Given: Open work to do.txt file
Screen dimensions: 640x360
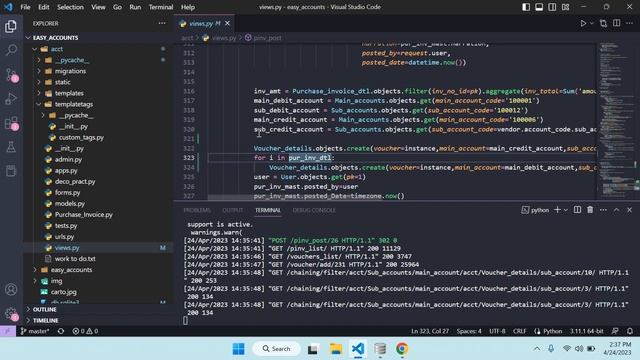Looking at the screenshot, I should 98,258.
